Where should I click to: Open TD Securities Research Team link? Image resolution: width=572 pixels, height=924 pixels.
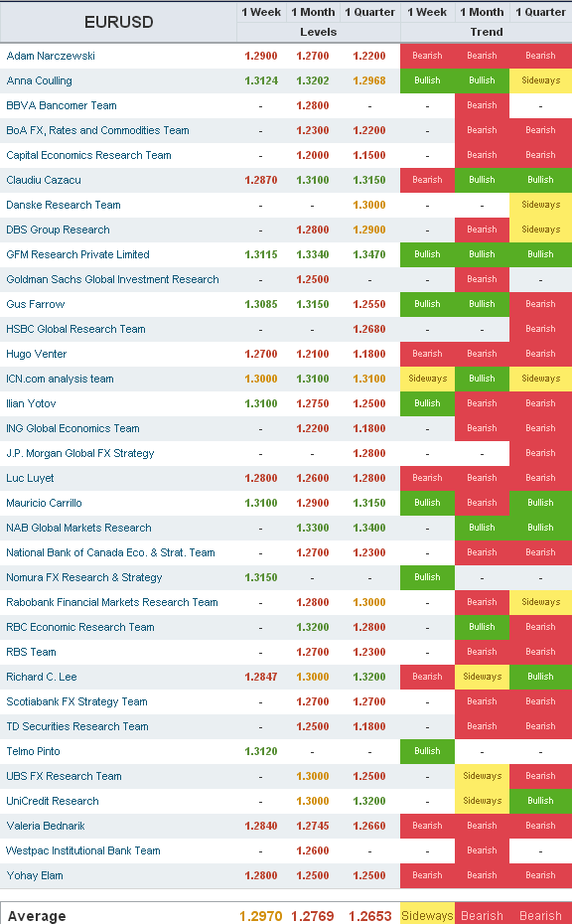point(77,726)
